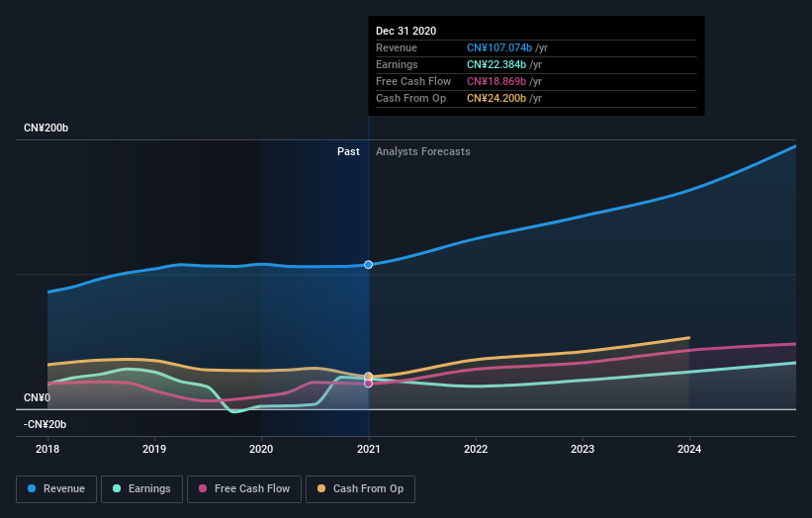Select the 2021 x-axis label
The image size is (812, 518).
click(x=368, y=449)
